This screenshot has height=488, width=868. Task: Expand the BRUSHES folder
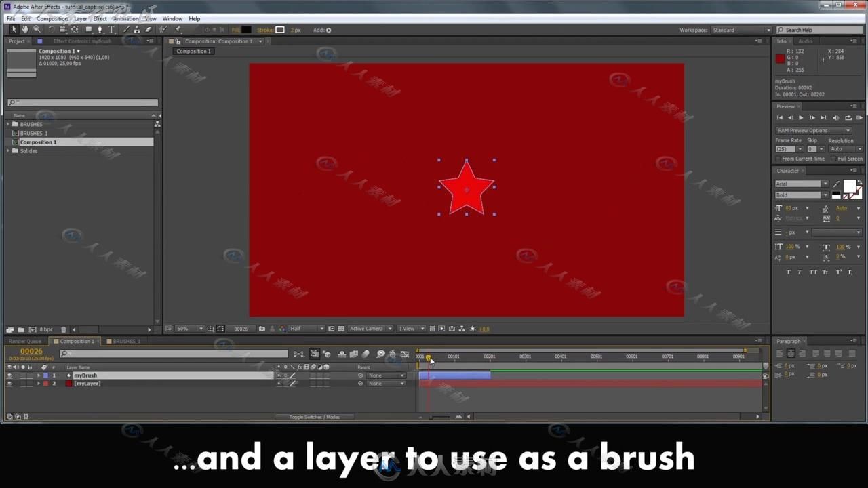(x=8, y=124)
